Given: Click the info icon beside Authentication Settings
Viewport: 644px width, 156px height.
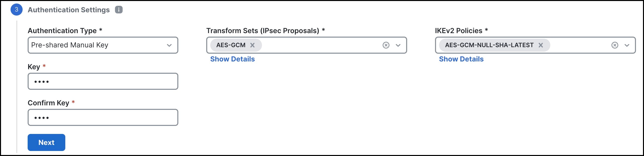Looking at the screenshot, I should click(x=118, y=10).
